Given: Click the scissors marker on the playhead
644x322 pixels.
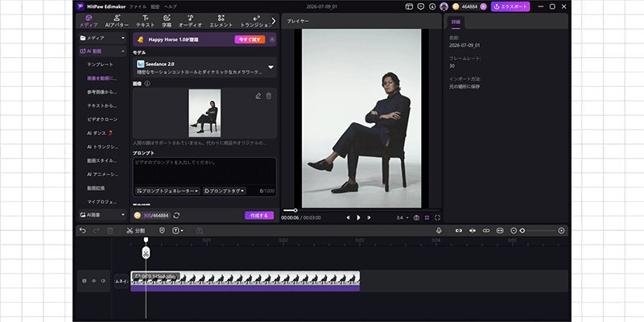Looking at the screenshot, I should pyautogui.click(x=146, y=253).
